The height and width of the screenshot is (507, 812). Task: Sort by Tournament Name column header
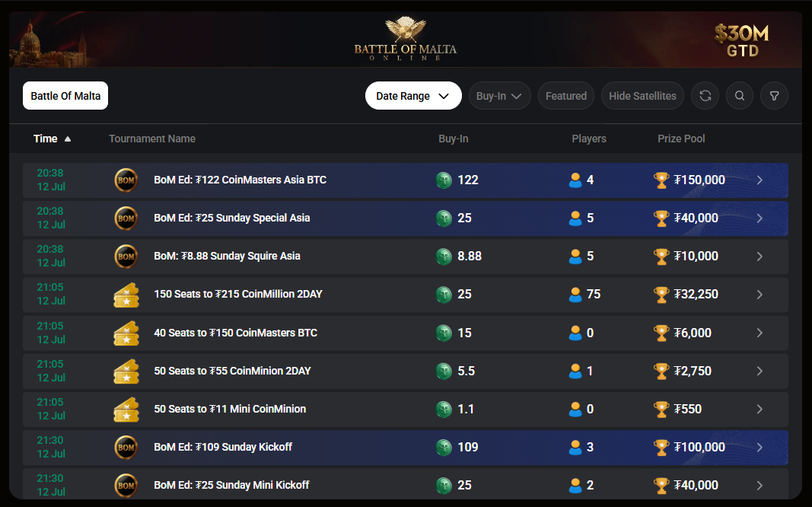click(152, 139)
